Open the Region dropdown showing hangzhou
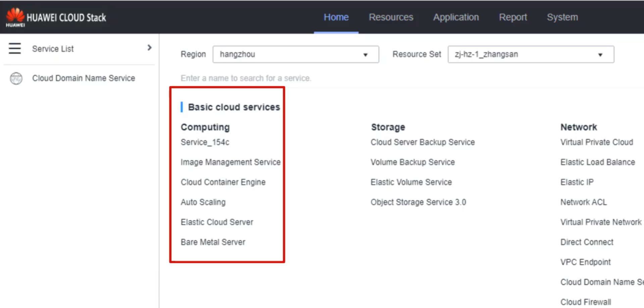 [296, 54]
